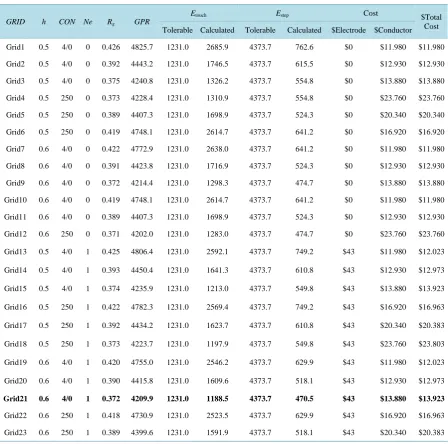Image resolution: width=448 pixels, height=444 pixels.
Task: Click calculated touch value 1213.0
Action: point(217,288)
